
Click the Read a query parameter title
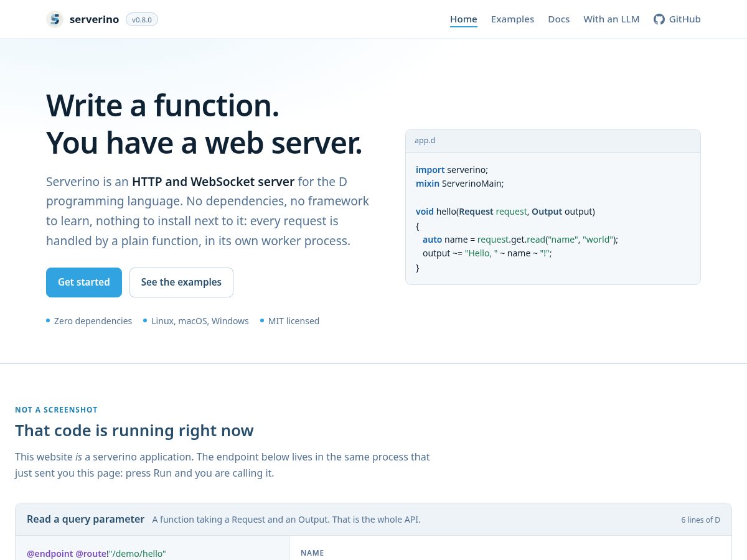(85, 520)
